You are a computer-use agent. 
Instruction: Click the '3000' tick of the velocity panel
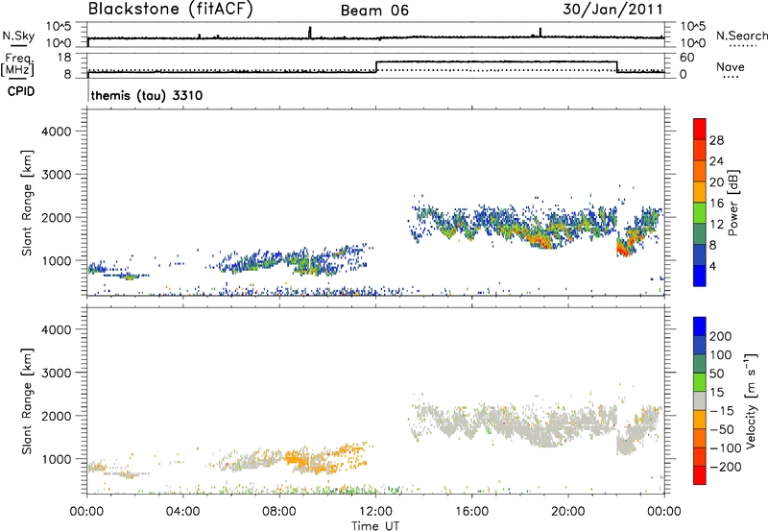pyautogui.click(x=57, y=373)
